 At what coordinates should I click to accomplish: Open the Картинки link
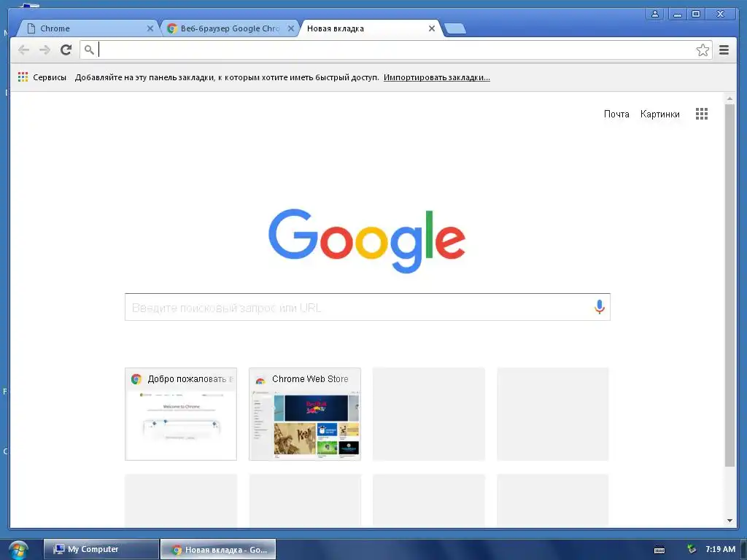pos(659,114)
